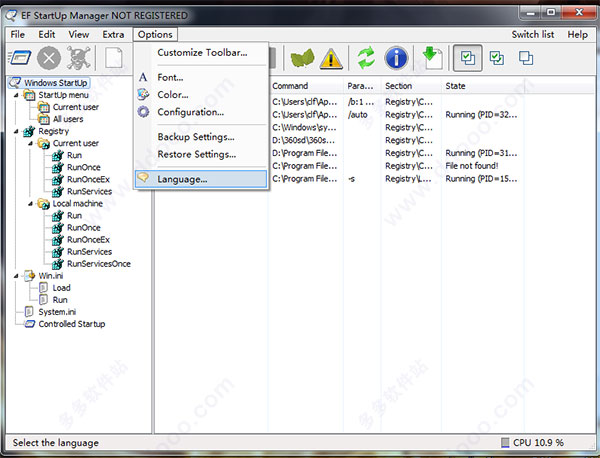600x458 pixels.
Task: Click the Font letter A icon
Action: coord(143,77)
